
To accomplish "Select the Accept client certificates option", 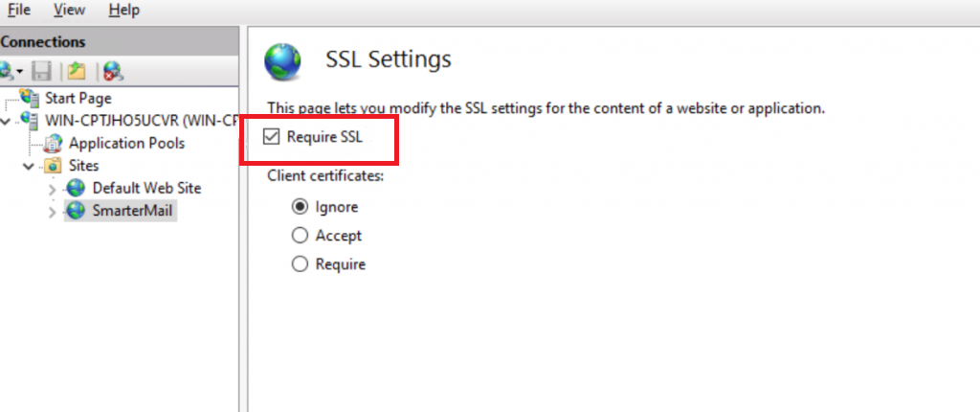I will (300, 236).
